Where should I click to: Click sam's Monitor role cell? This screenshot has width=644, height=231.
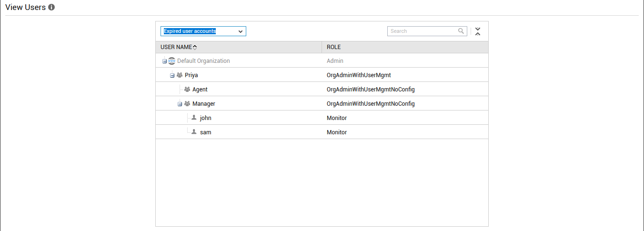pos(337,132)
